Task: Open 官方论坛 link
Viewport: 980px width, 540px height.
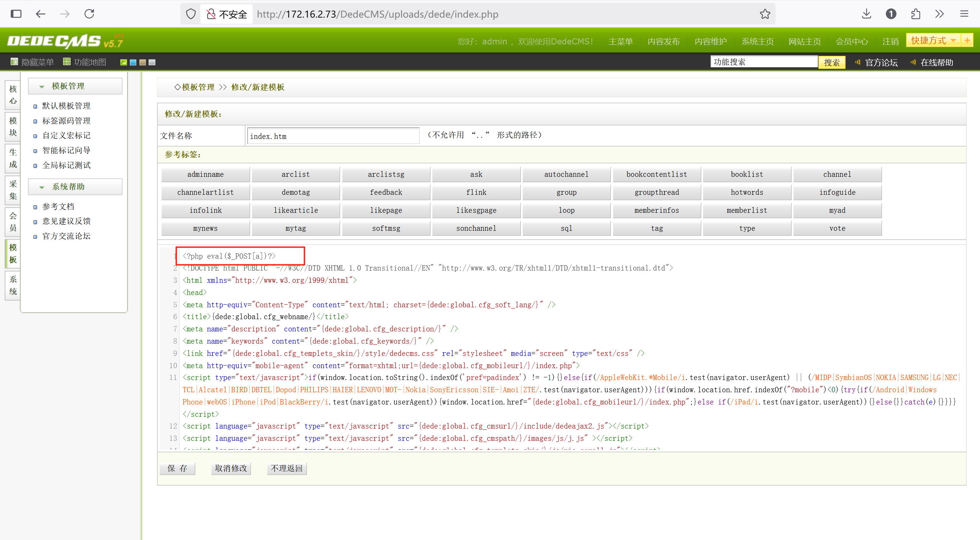Action: coord(881,62)
